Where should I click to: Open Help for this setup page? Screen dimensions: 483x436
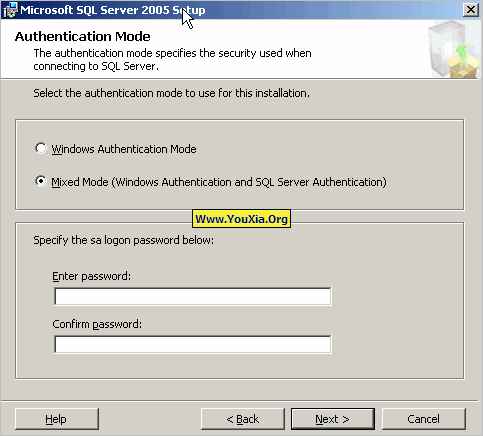57,419
